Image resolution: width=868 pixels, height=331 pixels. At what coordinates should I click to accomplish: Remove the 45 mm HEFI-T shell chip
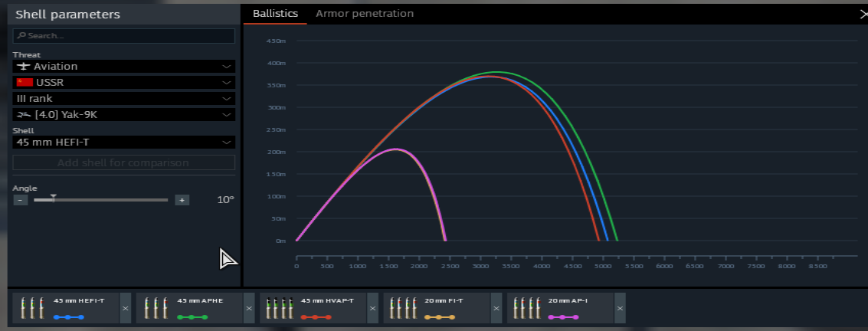coord(126,309)
